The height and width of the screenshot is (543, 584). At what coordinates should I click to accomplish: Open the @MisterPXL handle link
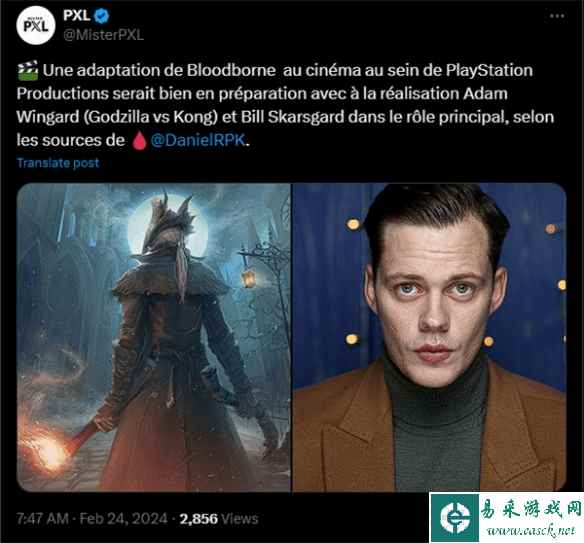(x=104, y=35)
